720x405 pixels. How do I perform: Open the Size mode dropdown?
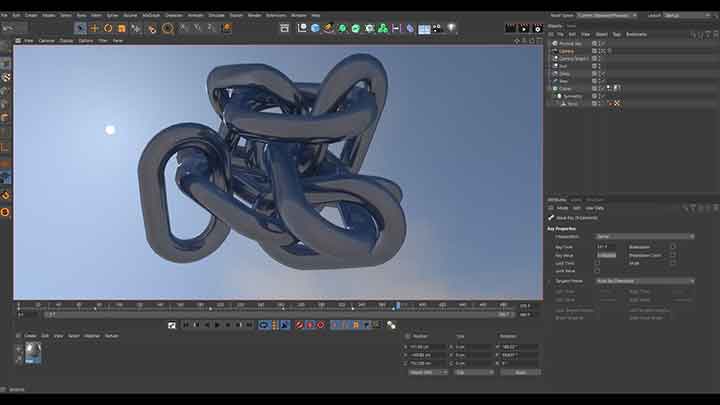point(474,372)
